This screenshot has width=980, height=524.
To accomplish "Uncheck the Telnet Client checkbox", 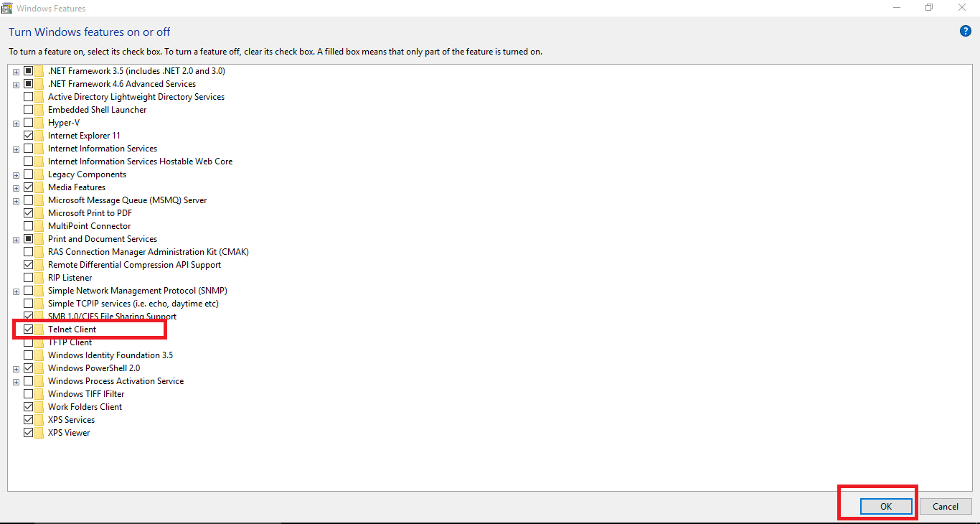I will point(29,329).
